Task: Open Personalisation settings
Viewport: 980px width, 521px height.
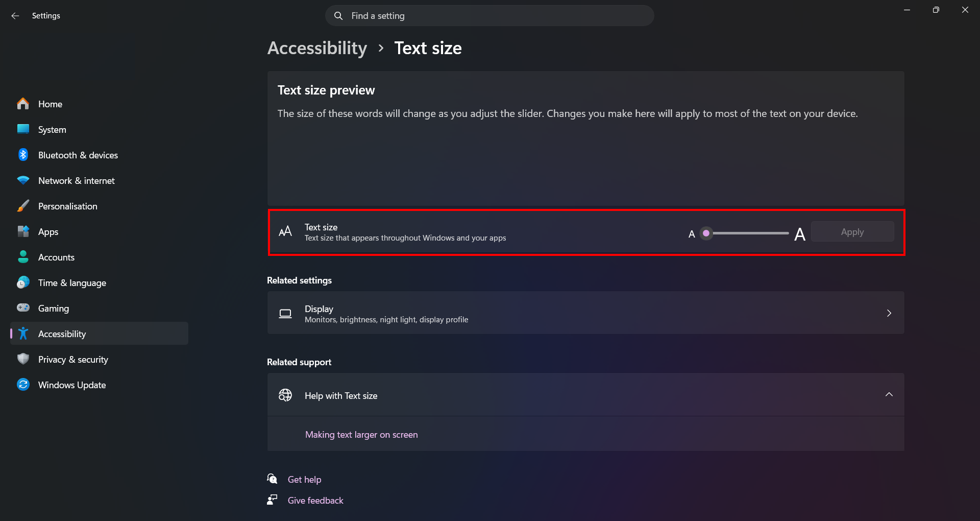Action: pyautogui.click(x=99, y=206)
